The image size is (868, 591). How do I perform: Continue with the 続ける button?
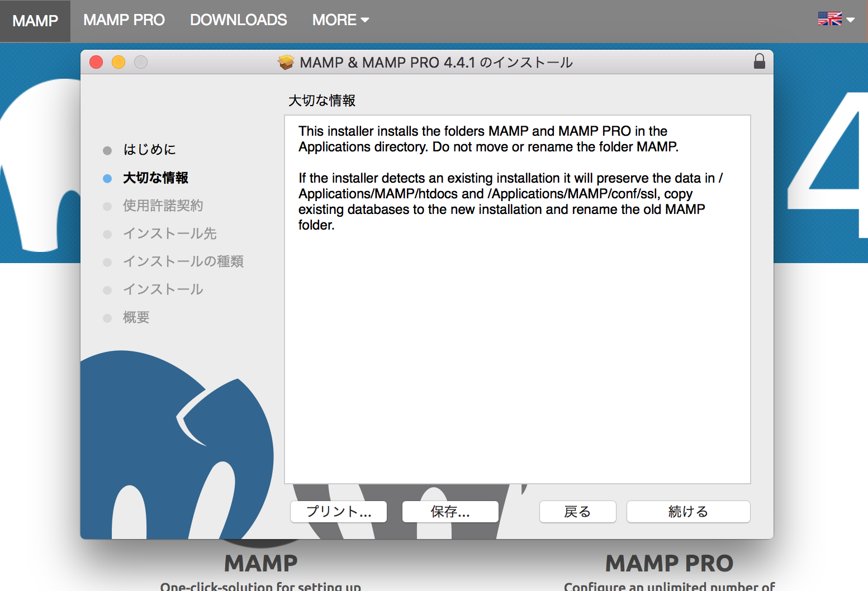[x=689, y=512]
